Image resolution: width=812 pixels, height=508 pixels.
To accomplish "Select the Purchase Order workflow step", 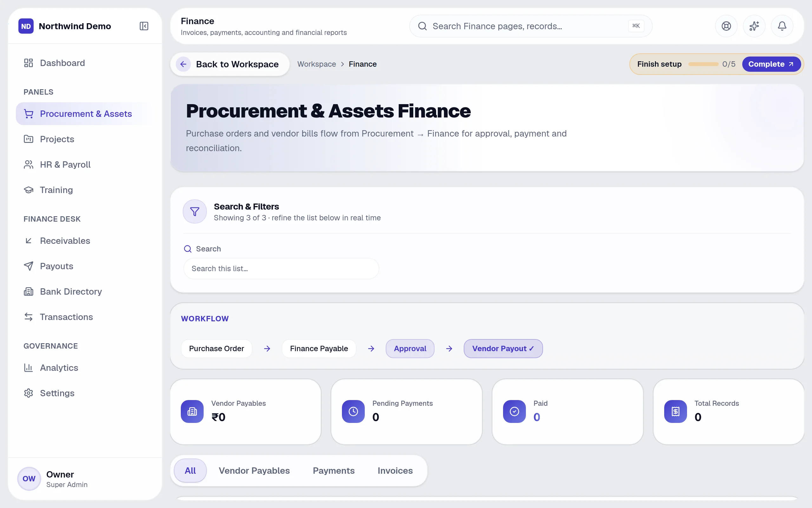I will (x=216, y=348).
